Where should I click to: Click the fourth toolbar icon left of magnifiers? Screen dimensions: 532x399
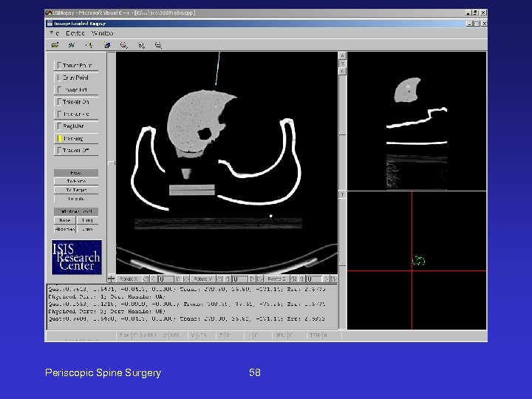click(107, 45)
